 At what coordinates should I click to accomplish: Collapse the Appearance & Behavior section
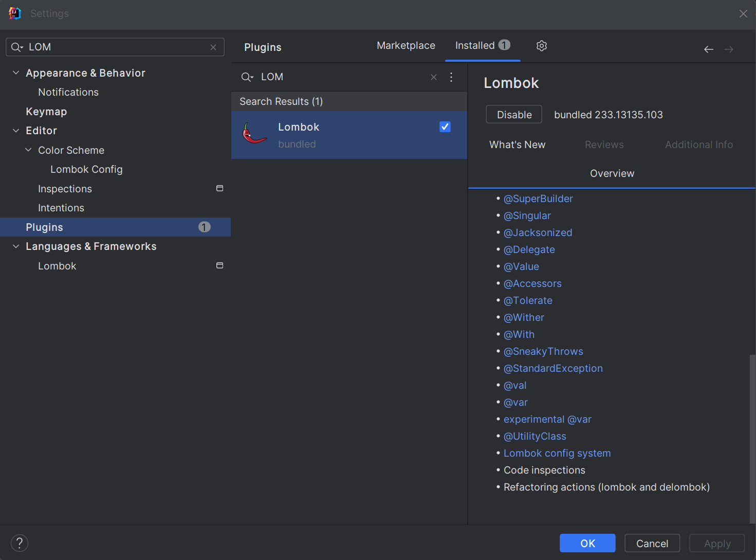coord(16,73)
